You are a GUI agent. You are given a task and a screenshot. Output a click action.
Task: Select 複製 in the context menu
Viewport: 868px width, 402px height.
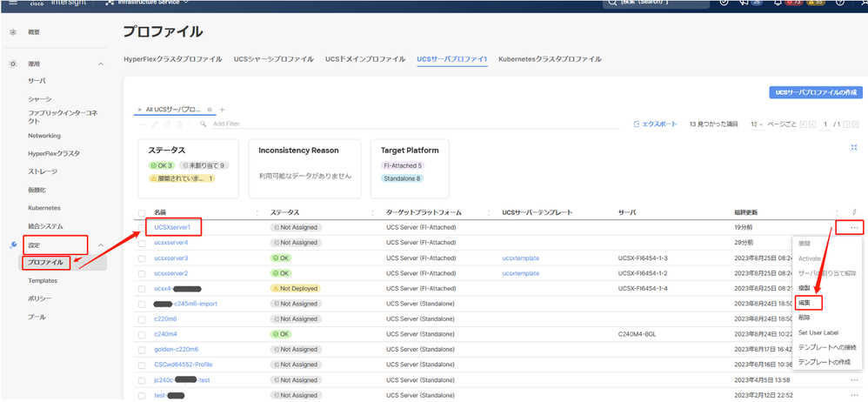(805, 288)
